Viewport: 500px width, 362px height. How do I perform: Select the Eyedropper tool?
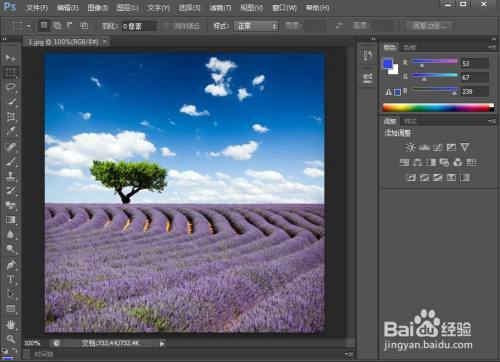10,131
